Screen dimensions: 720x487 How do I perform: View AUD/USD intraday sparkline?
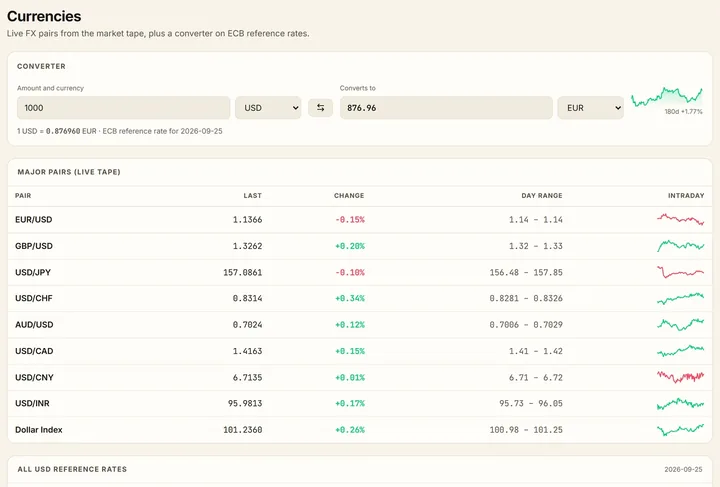[x=681, y=325]
